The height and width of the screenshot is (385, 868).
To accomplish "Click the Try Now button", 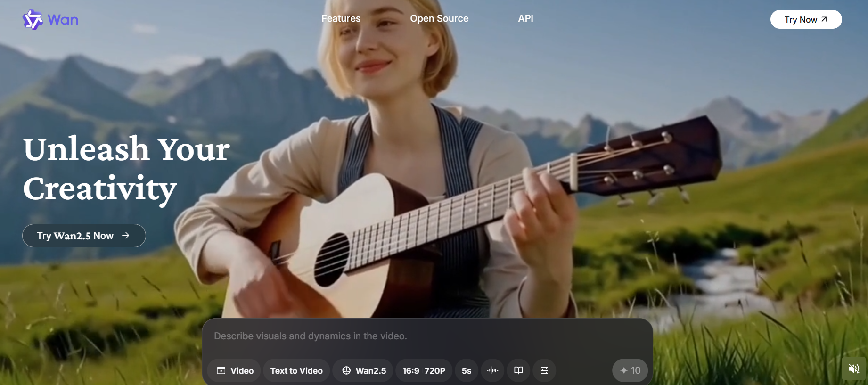I will tap(806, 19).
